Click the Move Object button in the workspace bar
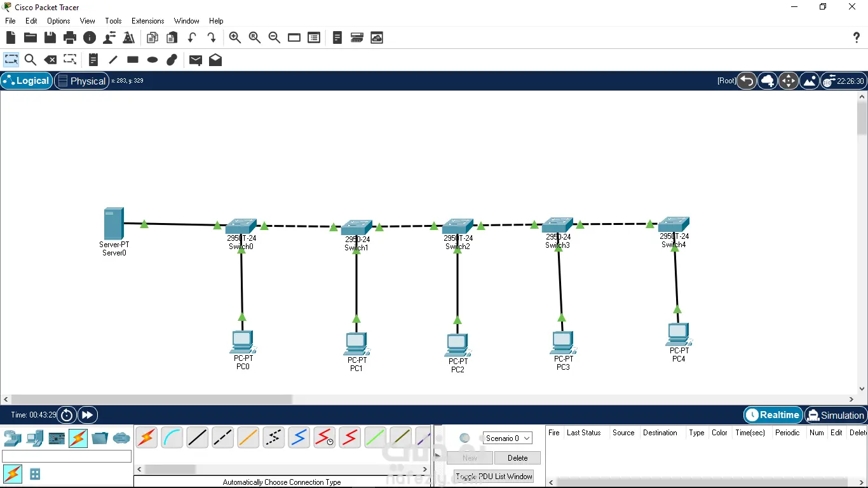The height and width of the screenshot is (488, 868). pyautogui.click(x=789, y=81)
